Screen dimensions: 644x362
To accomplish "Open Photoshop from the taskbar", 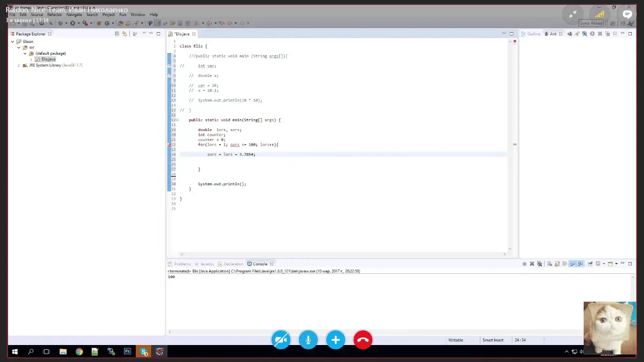I will [x=127, y=352].
